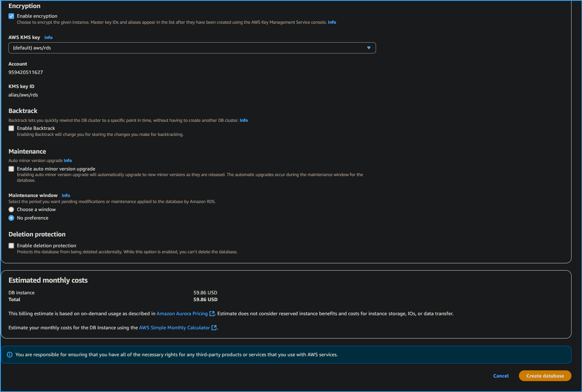
Task: Click the Info icon beside AWS KMS key
Action: [x=48, y=37]
